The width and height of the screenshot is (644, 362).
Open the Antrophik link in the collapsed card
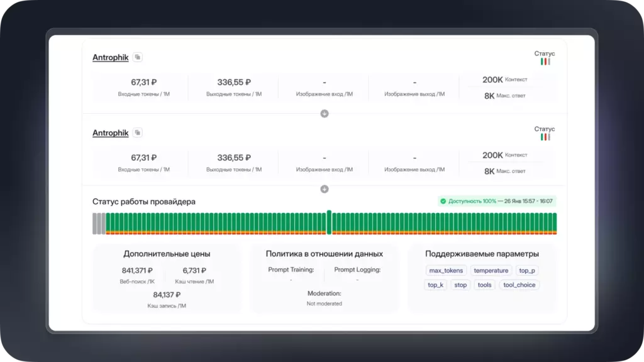point(111,57)
